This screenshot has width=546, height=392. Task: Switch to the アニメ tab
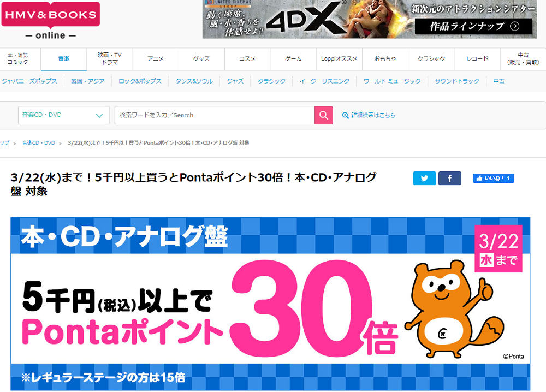click(156, 59)
